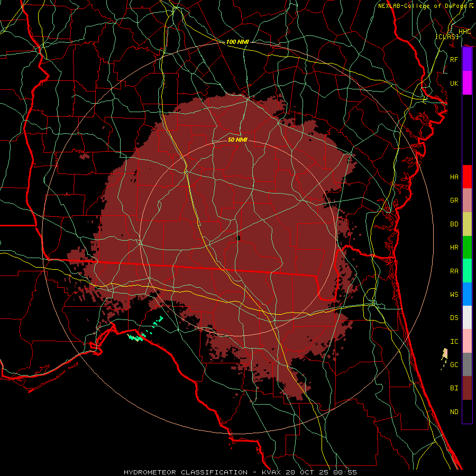Click the purple RF legend color swatch
476x476 pixels.
pos(467,59)
